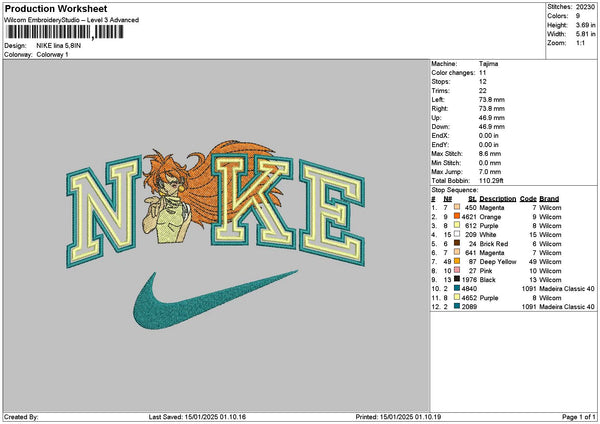
Task: Click the White swatch in stop 4
Action: click(x=457, y=234)
